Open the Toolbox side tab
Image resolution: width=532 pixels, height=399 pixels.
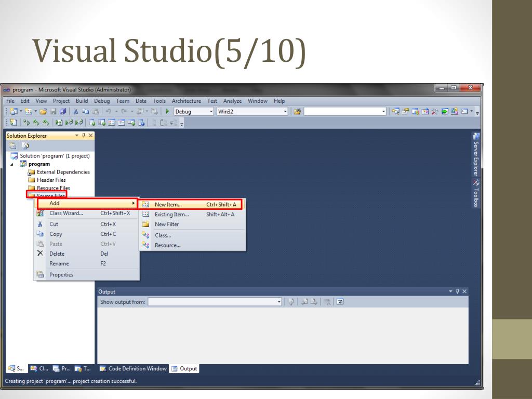(x=476, y=193)
